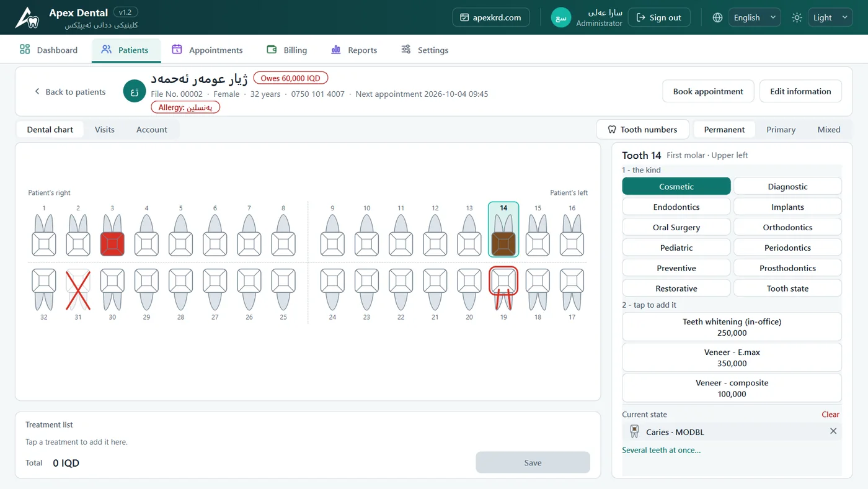Select lower tooth number 24
This screenshot has height=489, width=868.
[332, 289]
